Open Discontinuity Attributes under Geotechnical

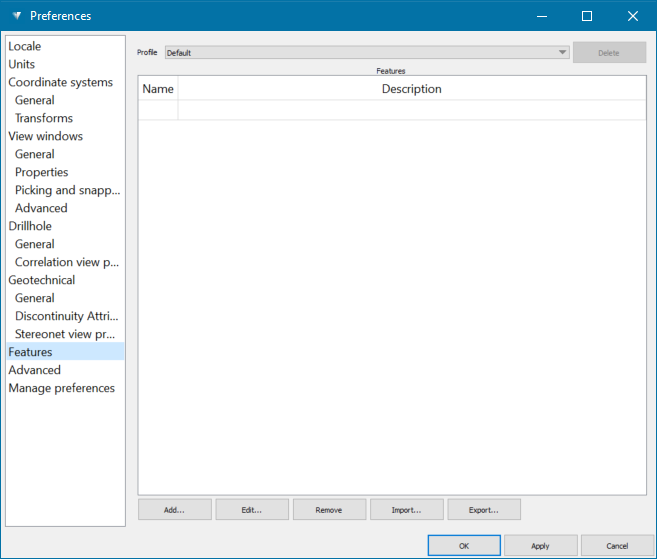(x=67, y=316)
